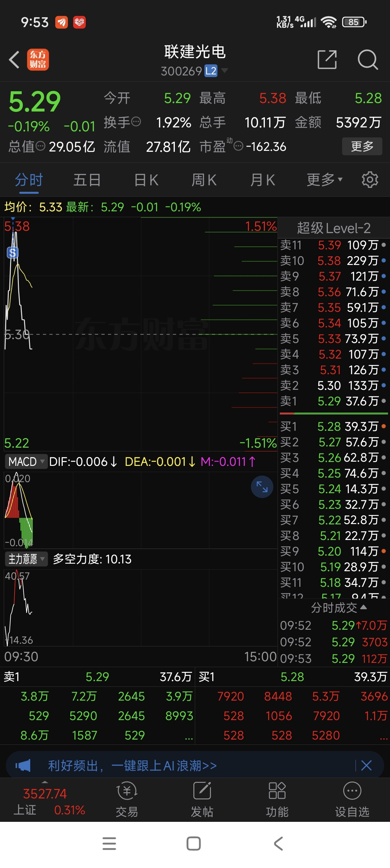Tap the 总值 info icon
Viewport: 390px width, 868px height.
[40, 146]
